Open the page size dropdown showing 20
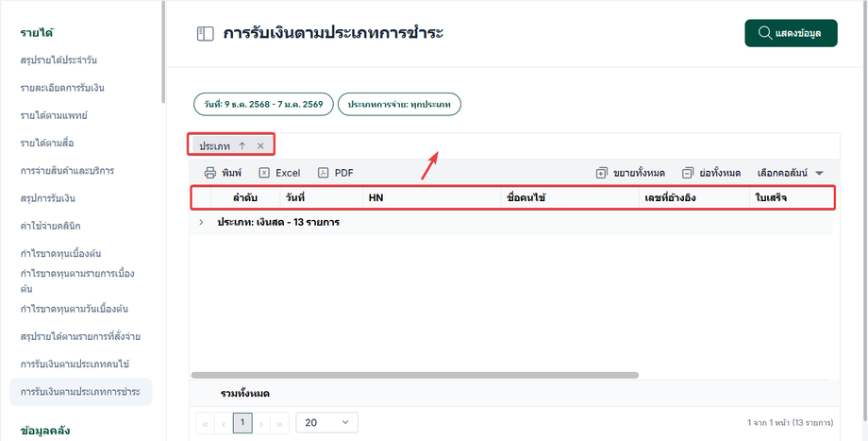 click(327, 423)
